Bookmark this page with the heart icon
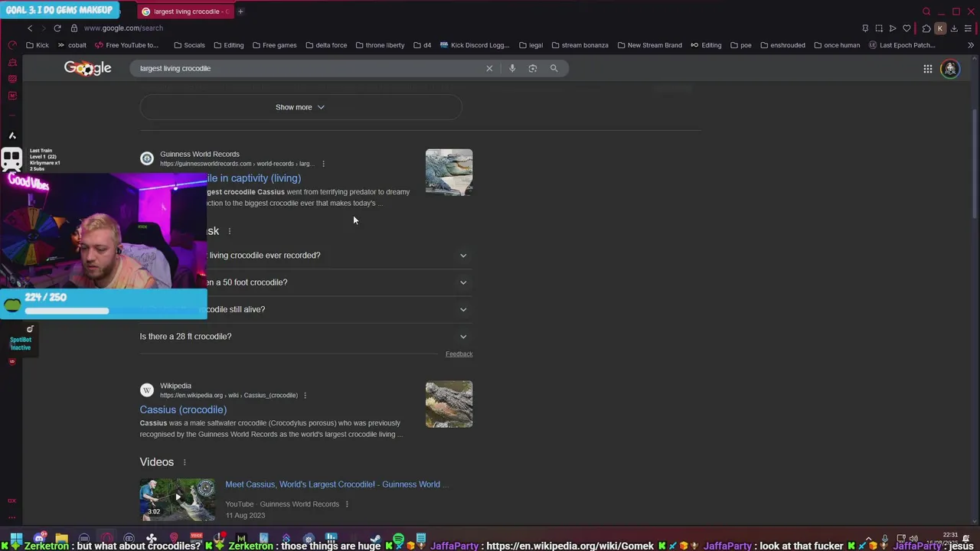 pyautogui.click(x=906, y=28)
